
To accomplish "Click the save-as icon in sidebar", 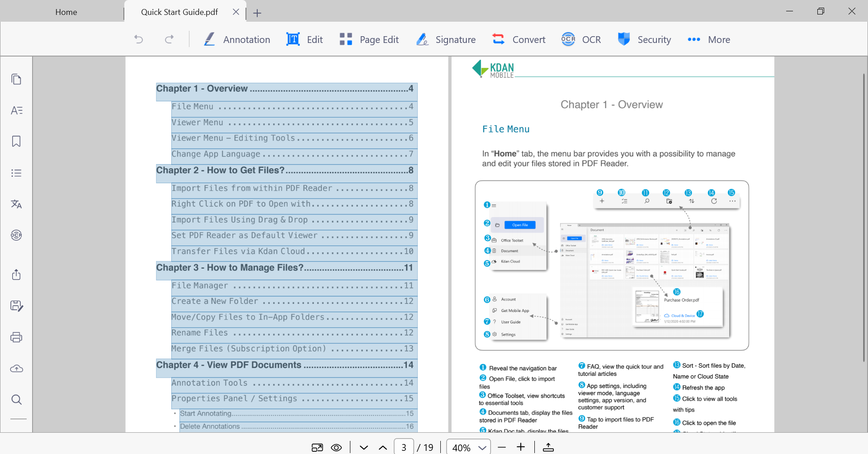I will tap(16, 306).
